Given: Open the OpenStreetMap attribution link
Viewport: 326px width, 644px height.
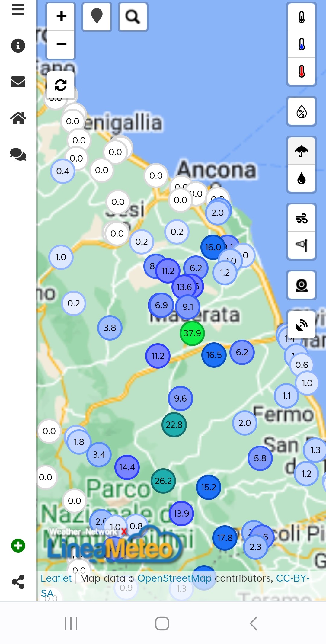Looking at the screenshot, I should click(x=174, y=578).
